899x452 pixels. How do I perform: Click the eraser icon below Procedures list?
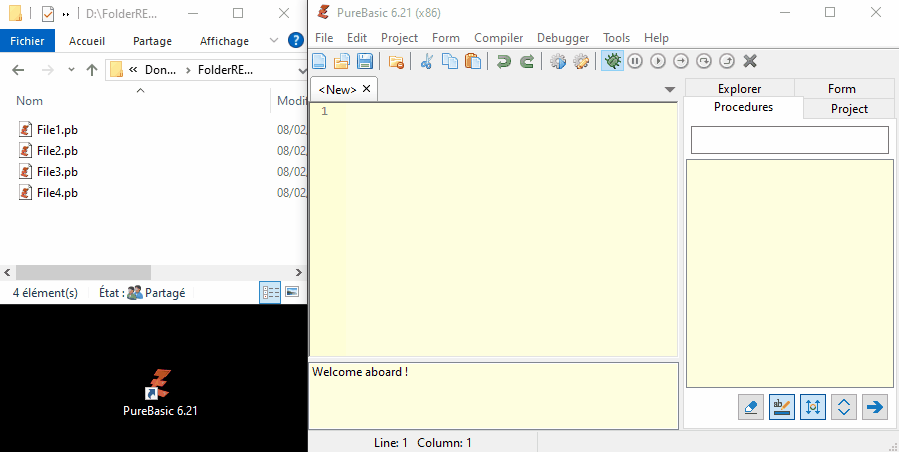coord(751,407)
